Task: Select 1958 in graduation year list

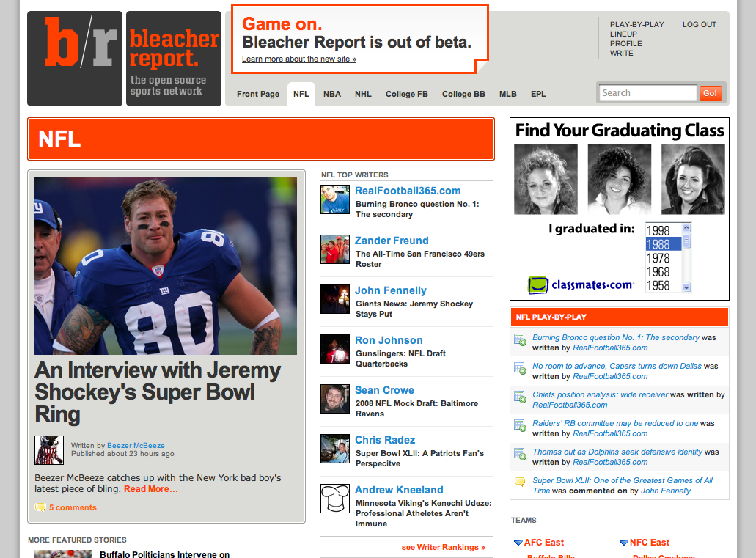Action: tap(664, 285)
